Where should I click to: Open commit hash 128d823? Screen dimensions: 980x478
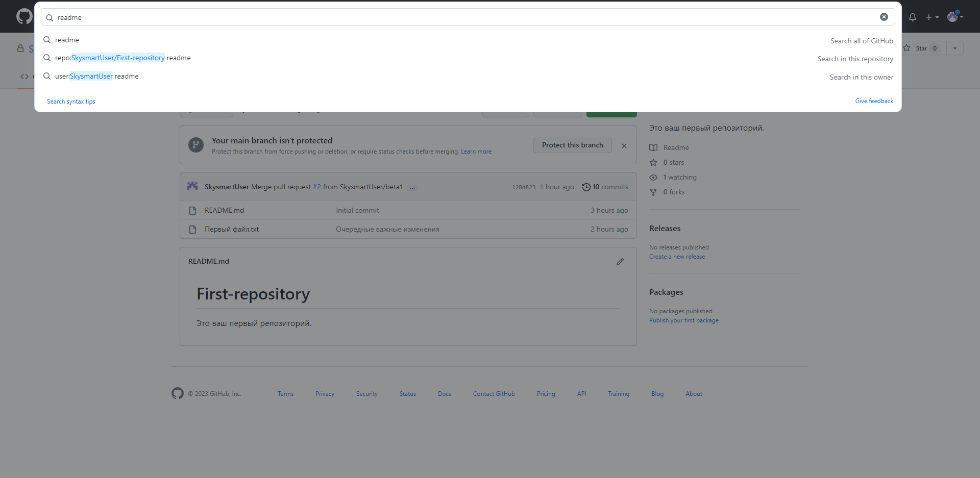point(524,187)
